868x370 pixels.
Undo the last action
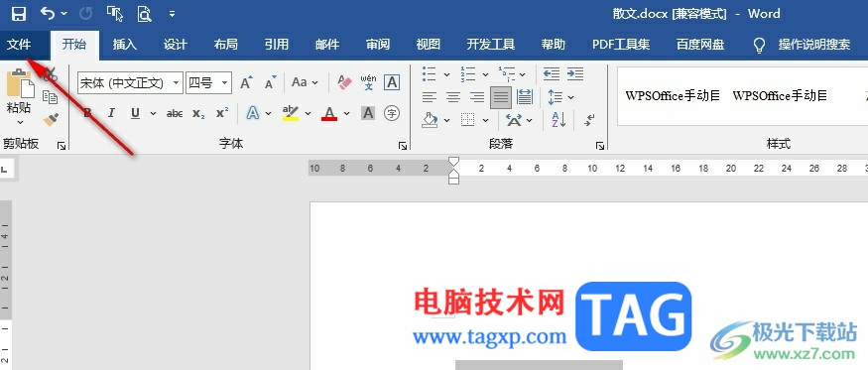tap(49, 14)
